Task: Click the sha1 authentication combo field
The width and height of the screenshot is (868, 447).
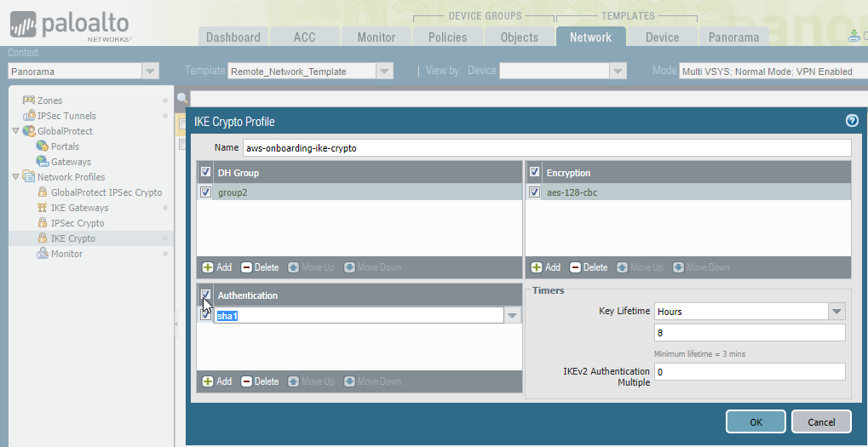Action: click(x=359, y=315)
